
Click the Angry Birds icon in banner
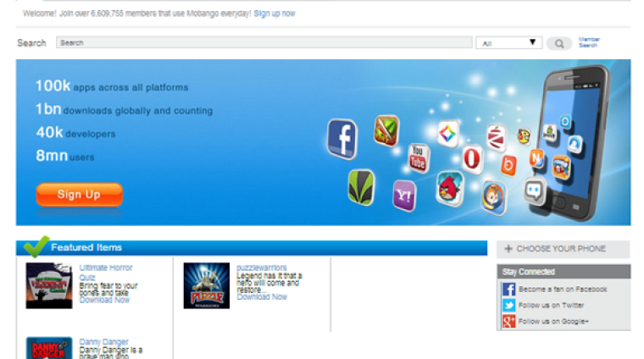pos(450,187)
